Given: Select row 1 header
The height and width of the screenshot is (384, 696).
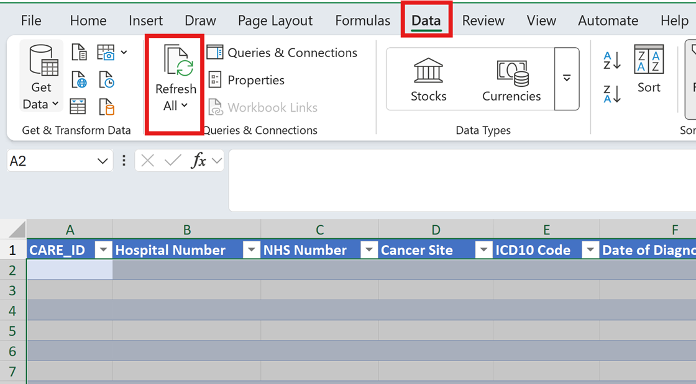Looking at the screenshot, I should click(x=13, y=250).
